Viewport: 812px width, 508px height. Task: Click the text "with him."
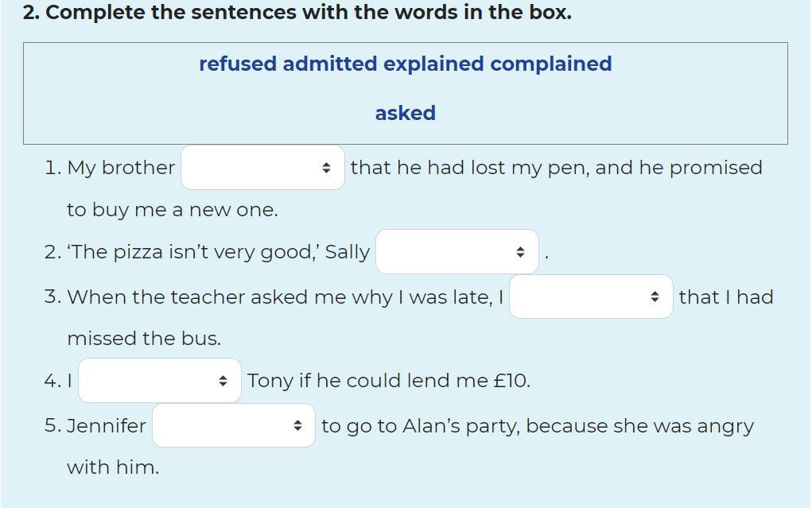coord(113,467)
